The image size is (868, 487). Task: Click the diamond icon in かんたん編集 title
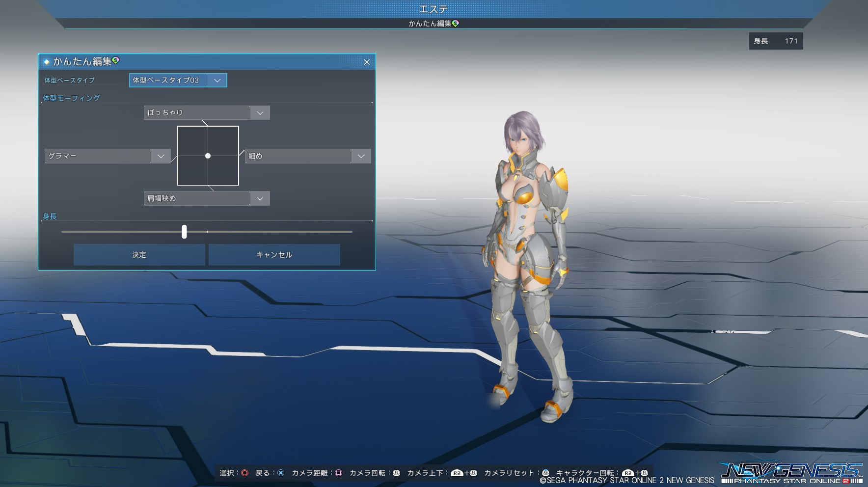47,62
